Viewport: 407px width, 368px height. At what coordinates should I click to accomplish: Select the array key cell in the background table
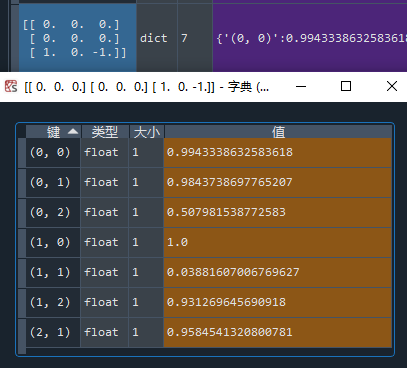tap(78, 38)
